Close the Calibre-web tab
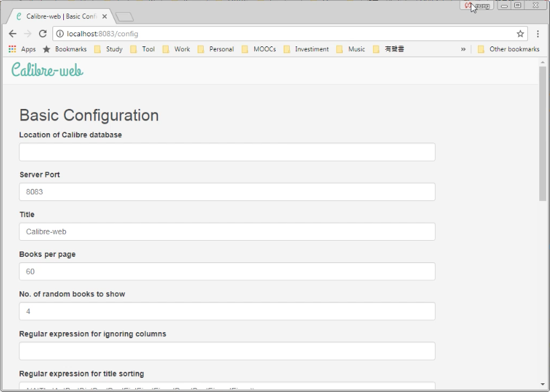The height and width of the screenshot is (392, 550). coord(104,17)
